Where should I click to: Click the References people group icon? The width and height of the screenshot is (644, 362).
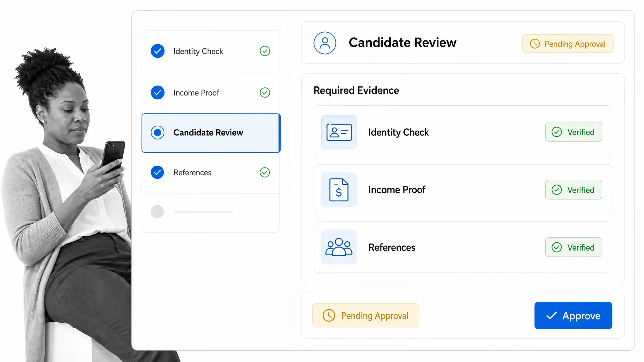point(339,247)
